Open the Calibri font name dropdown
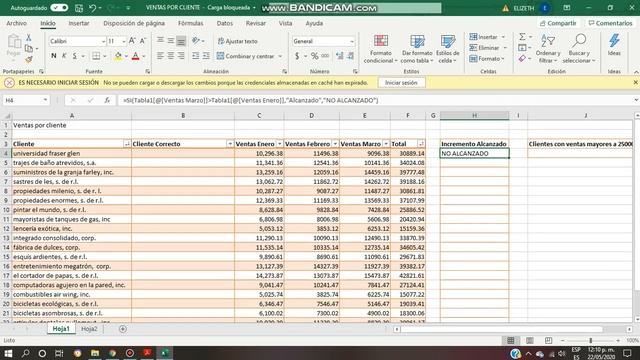 pos(103,41)
